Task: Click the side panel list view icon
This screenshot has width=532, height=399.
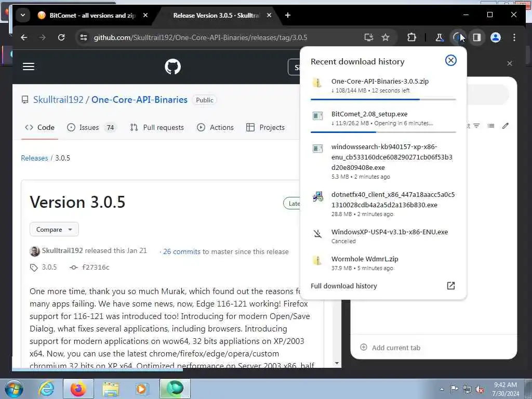Action: click(x=490, y=126)
